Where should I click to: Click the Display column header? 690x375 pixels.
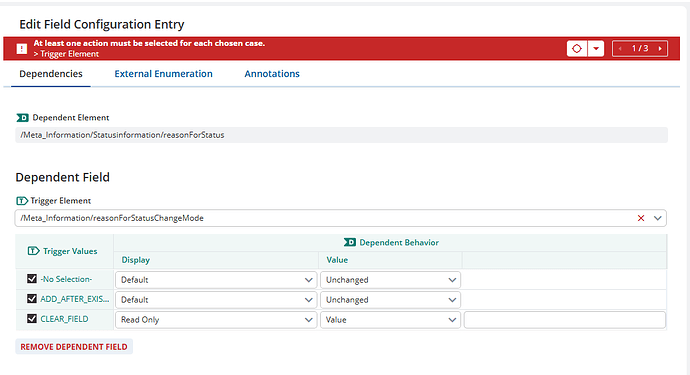tap(136, 260)
